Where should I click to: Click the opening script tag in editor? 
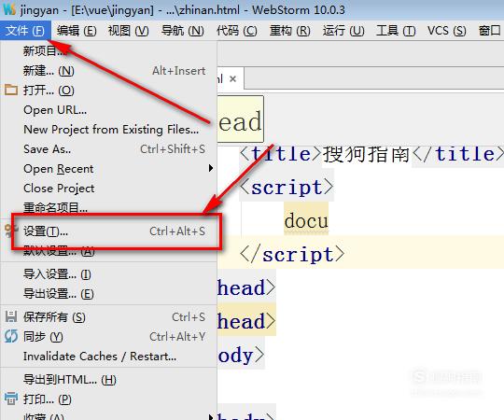pos(287,187)
